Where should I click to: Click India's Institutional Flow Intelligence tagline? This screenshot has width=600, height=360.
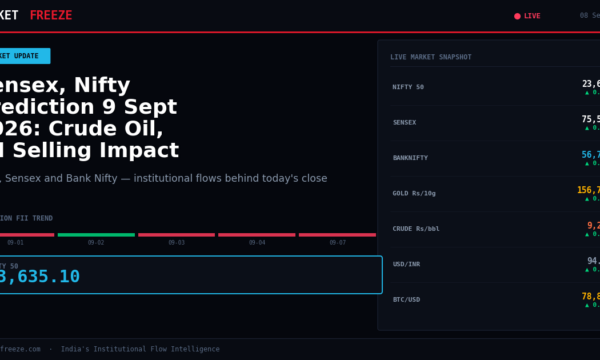click(x=140, y=349)
